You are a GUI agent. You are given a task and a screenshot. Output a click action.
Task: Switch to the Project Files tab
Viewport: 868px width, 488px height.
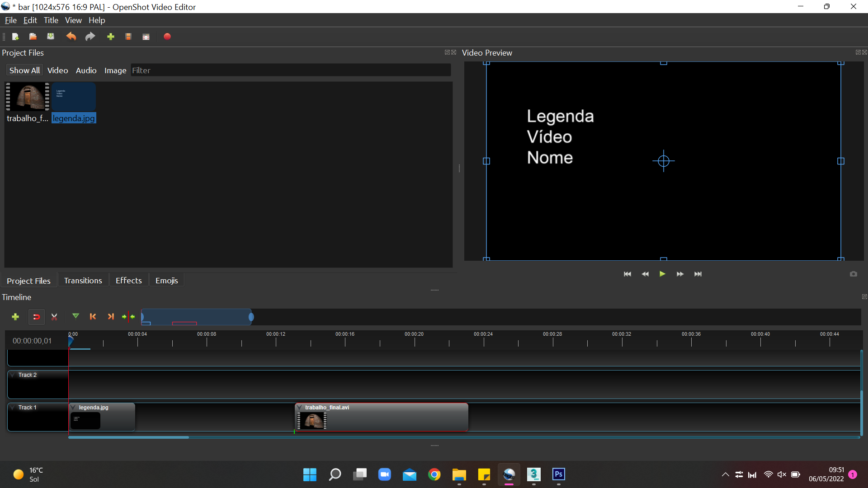28,281
